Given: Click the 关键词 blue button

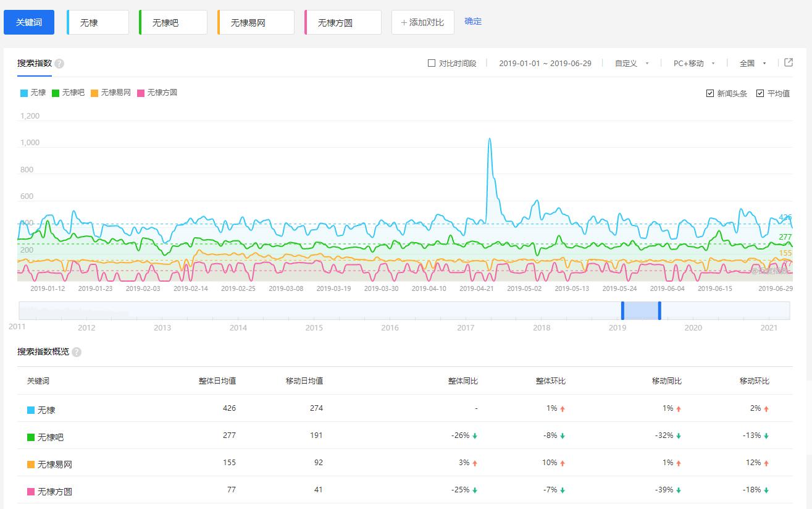Looking at the screenshot, I should (x=29, y=22).
